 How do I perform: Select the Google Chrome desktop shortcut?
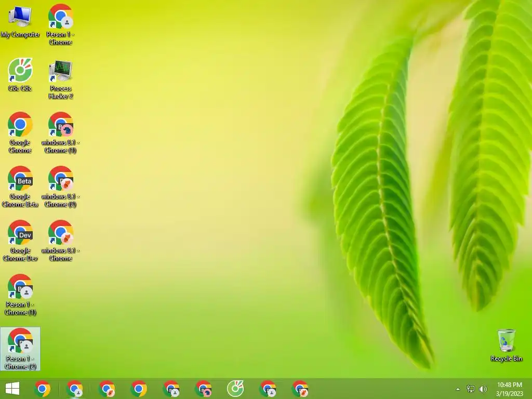(x=20, y=132)
